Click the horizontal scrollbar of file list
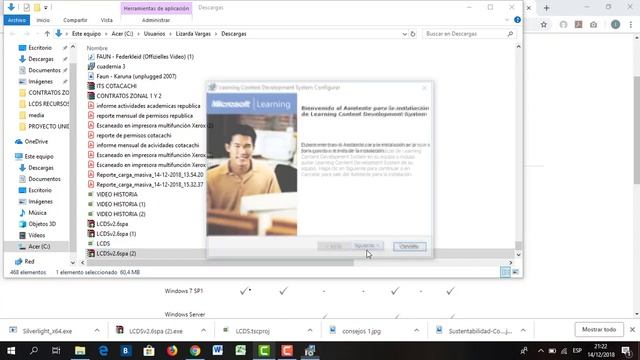This screenshot has width=640, height=360. [x=220, y=263]
